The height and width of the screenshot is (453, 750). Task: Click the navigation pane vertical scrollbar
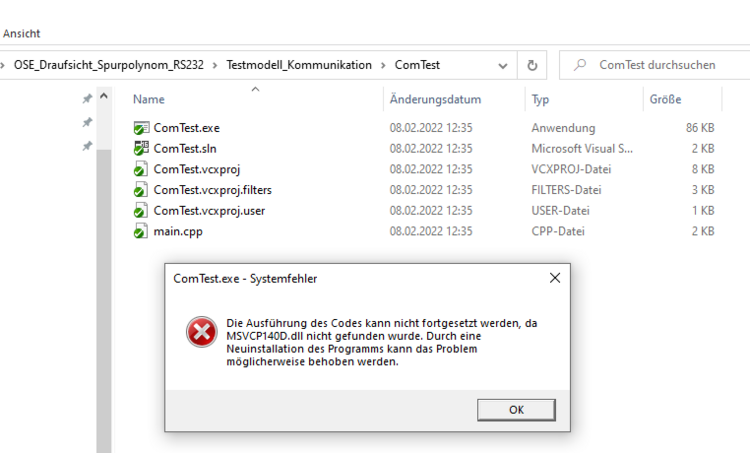pyautogui.click(x=104, y=300)
